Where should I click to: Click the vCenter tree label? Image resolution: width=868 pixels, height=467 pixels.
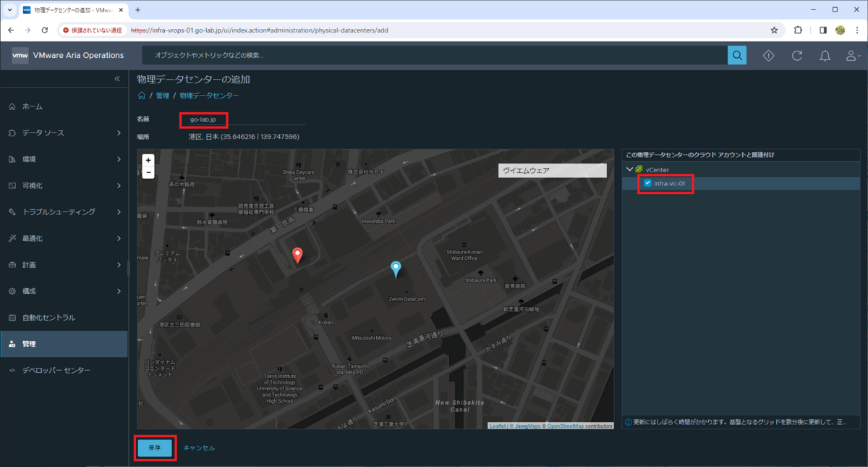click(x=658, y=169)
